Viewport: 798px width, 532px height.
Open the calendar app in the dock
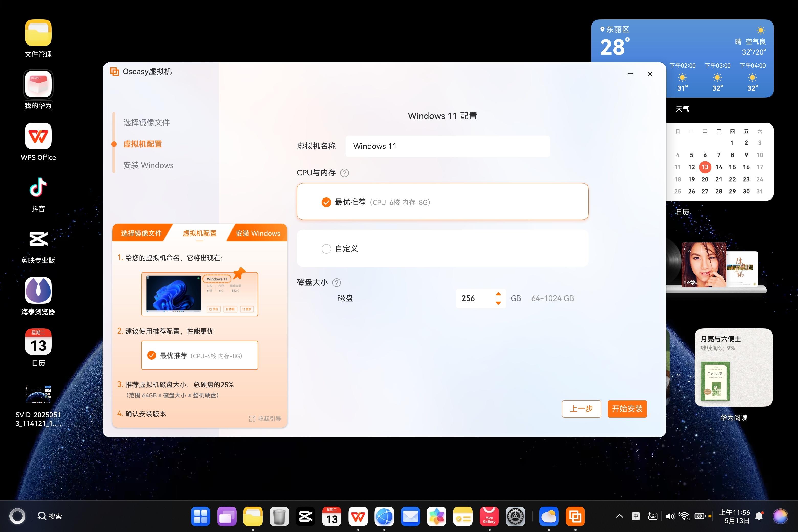coord(331,516)
